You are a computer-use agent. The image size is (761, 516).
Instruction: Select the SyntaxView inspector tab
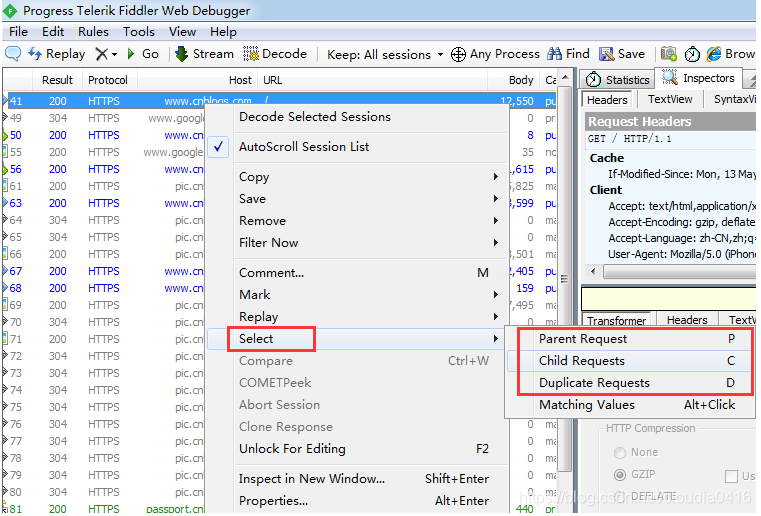tap(734, 99)
